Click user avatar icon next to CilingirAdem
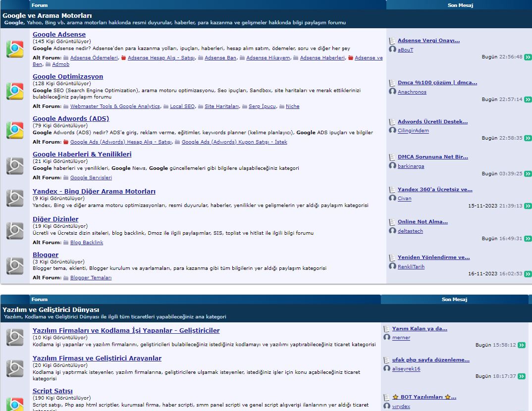Viewport: 532px width, 411px height. (392, 130)
